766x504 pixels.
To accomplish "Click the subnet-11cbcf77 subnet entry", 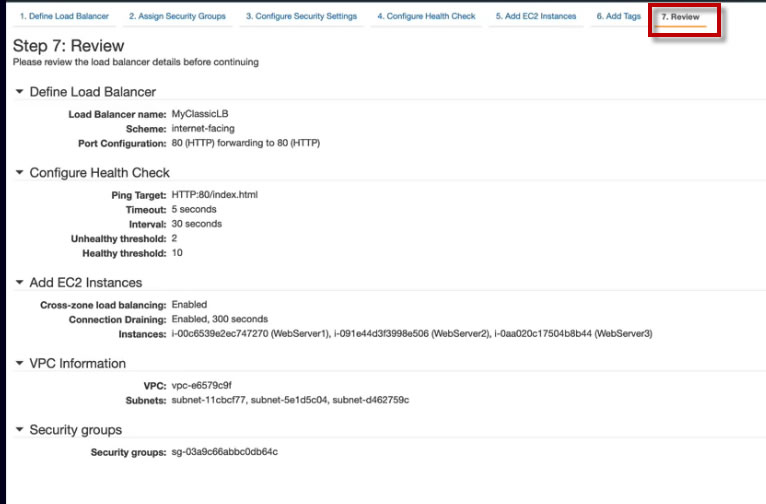I will tap(207, 399).
